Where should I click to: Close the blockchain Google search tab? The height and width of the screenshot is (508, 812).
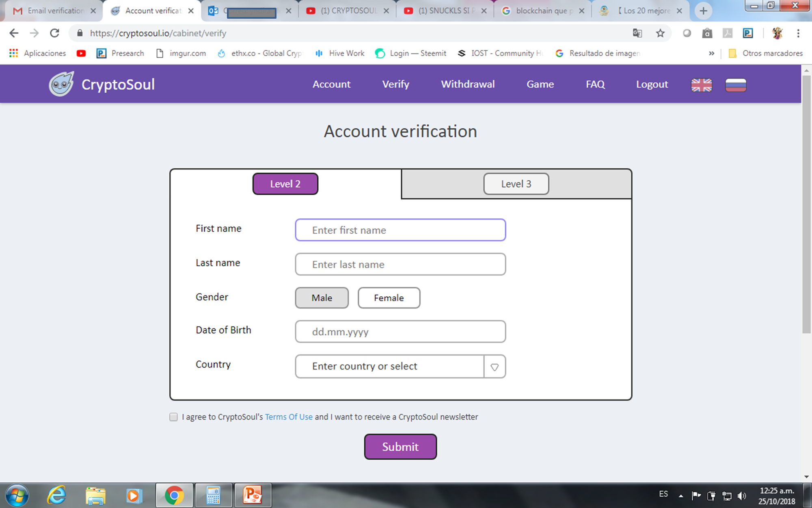tap(581, 11)
